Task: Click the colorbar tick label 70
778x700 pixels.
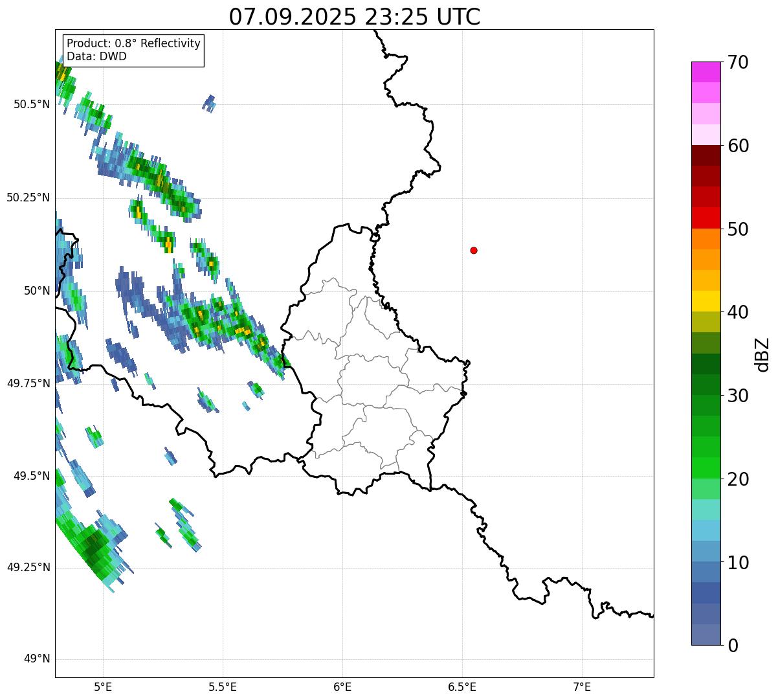Action: pos(738,62)
